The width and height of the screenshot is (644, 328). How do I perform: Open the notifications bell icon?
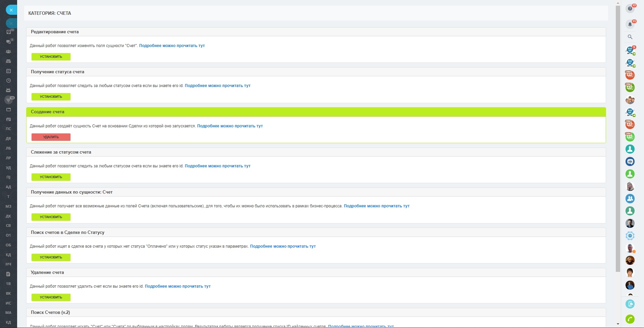coord(630,24)
